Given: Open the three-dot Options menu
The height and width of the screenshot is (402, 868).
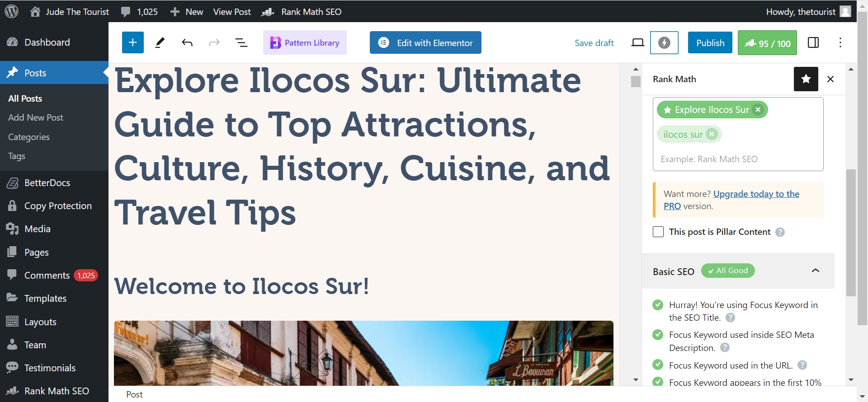Looking at the screenshot, I should 840,42.
